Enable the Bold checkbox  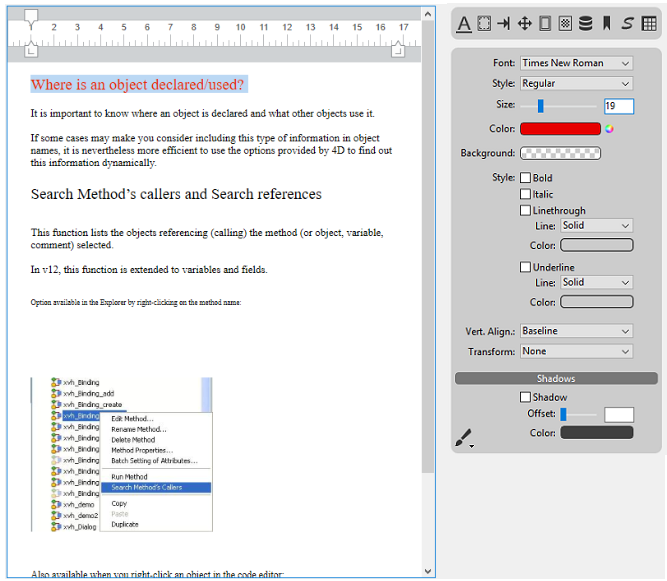click(525, 178)
